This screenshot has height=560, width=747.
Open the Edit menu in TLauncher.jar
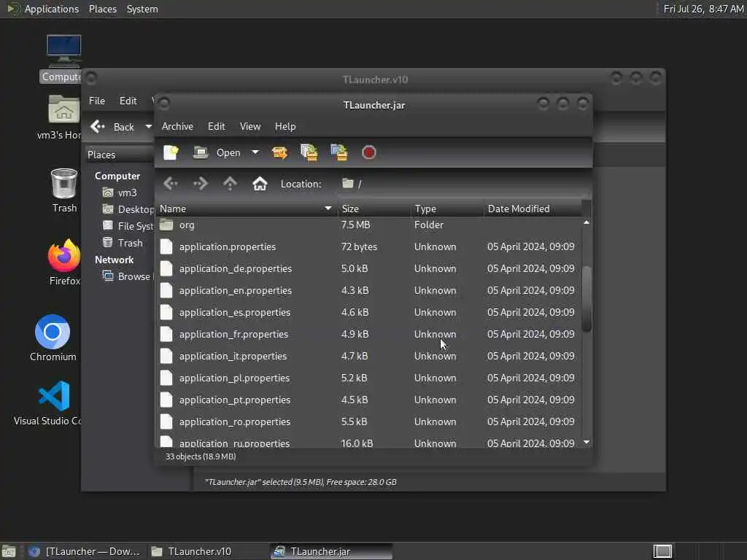(216, 127)
